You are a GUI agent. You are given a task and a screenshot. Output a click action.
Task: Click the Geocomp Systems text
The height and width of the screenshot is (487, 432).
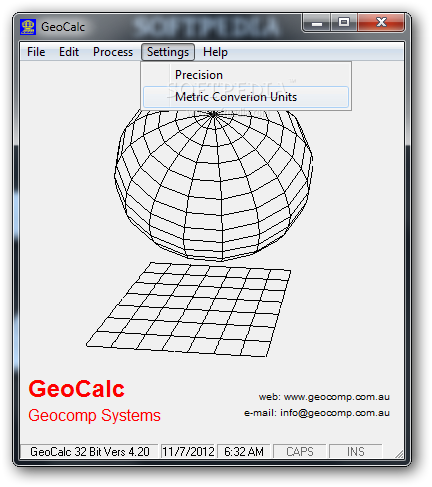point(94,416)
